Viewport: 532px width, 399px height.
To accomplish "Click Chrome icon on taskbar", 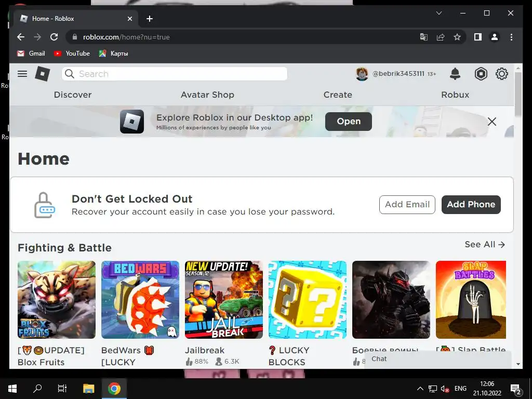I will tap(114, 389).
